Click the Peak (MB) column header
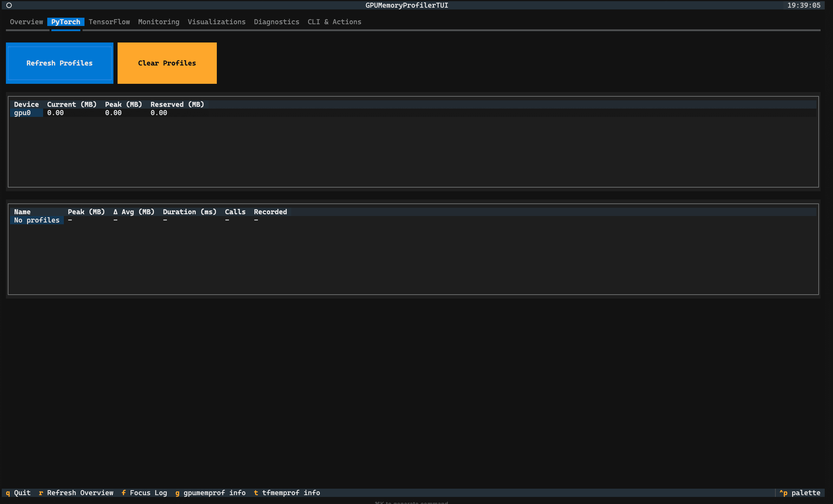The image size is (833, 504). [124, 104]
